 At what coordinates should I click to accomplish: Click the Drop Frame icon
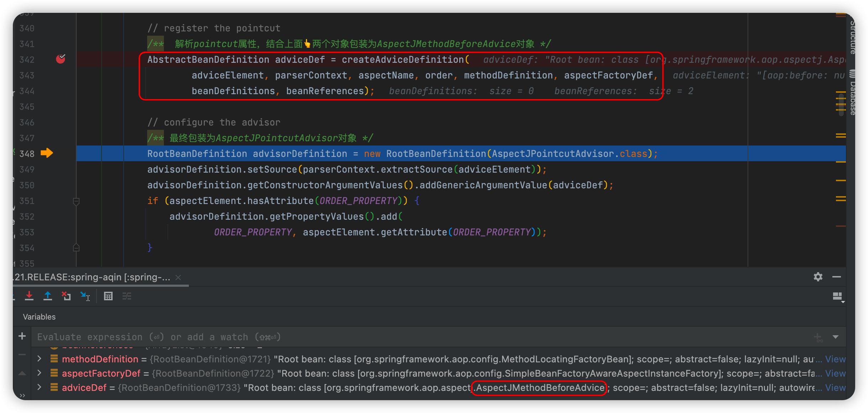[66, 296]
